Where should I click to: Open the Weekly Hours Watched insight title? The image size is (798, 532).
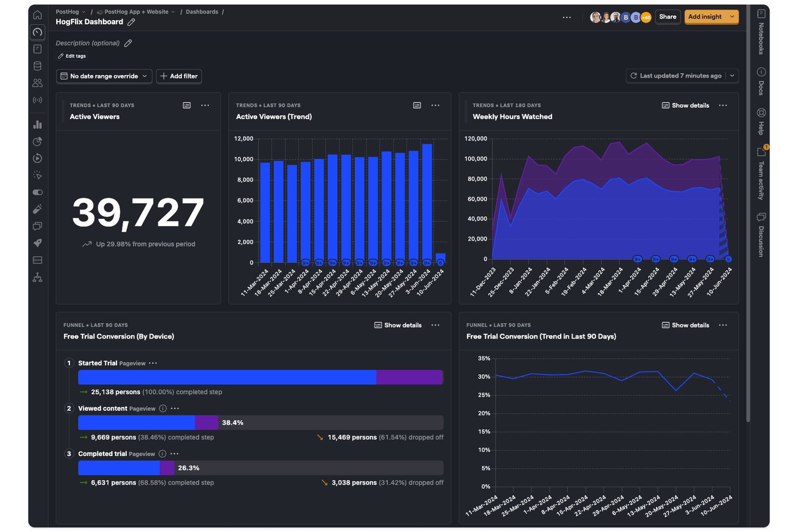coord(513,117)
